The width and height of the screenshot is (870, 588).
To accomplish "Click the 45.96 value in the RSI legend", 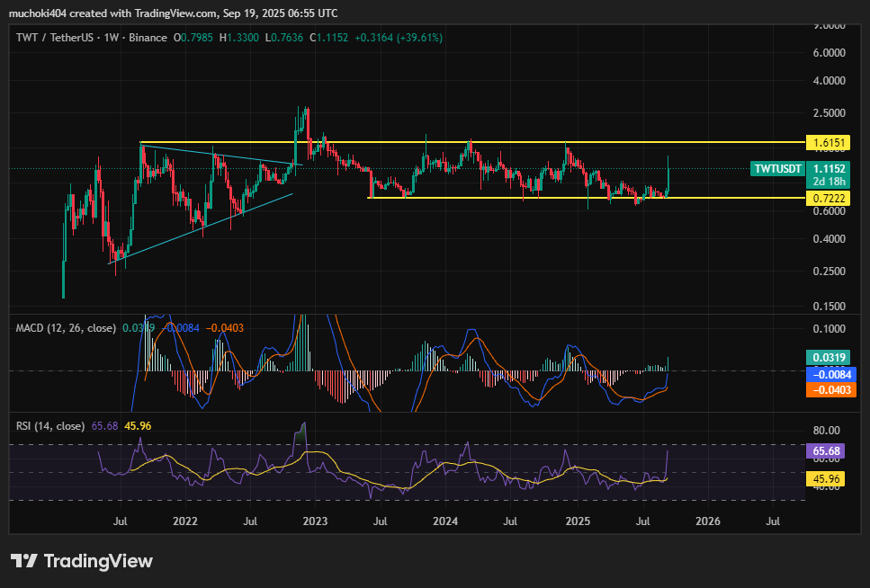I will 138,426.
